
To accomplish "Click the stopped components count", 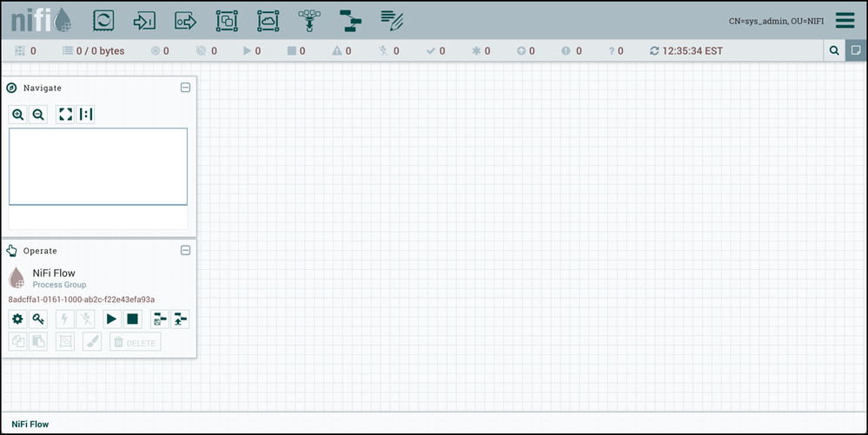I will 296,51.
